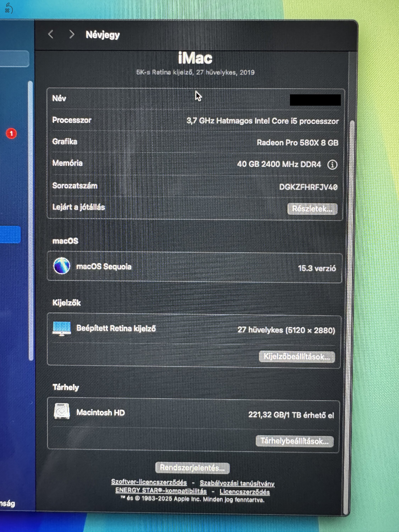
Task: Click the Radeon Pro 580X 8 GB value
Action: pos(298,143)
